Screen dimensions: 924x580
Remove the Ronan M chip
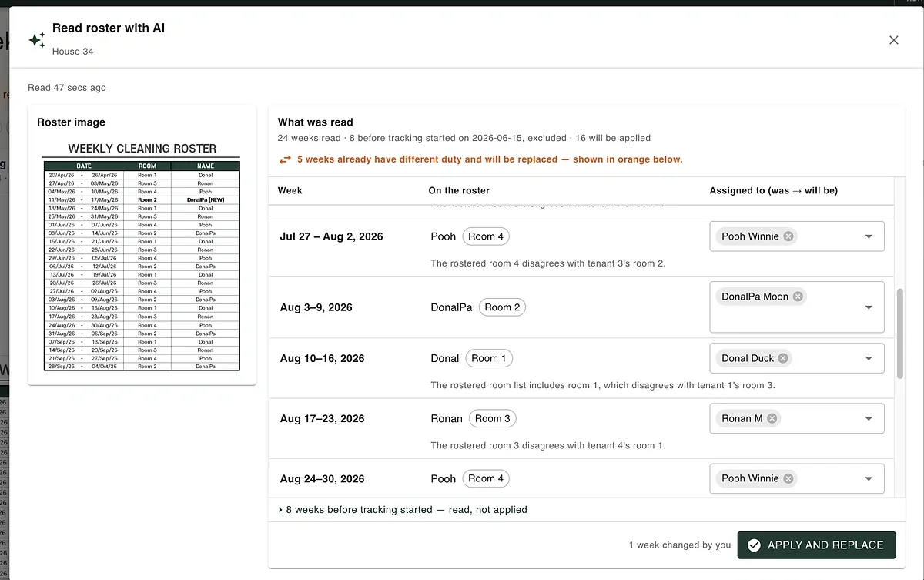click(x=772, y=418)
